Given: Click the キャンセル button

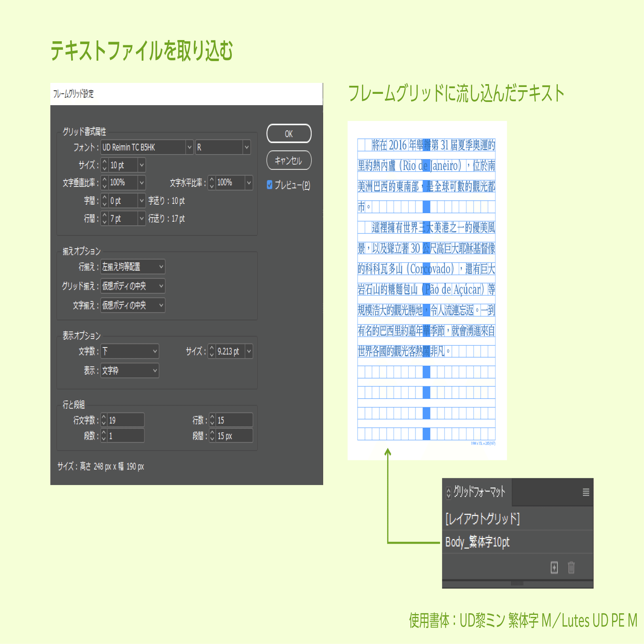Looking at the screenshot, I should 289,160.
